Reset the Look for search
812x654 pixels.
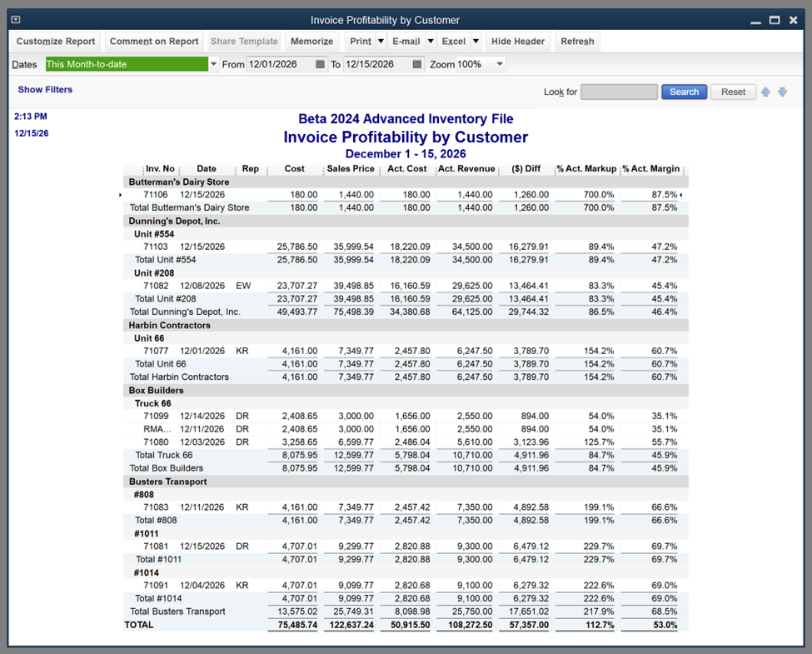tap(733, 92)
